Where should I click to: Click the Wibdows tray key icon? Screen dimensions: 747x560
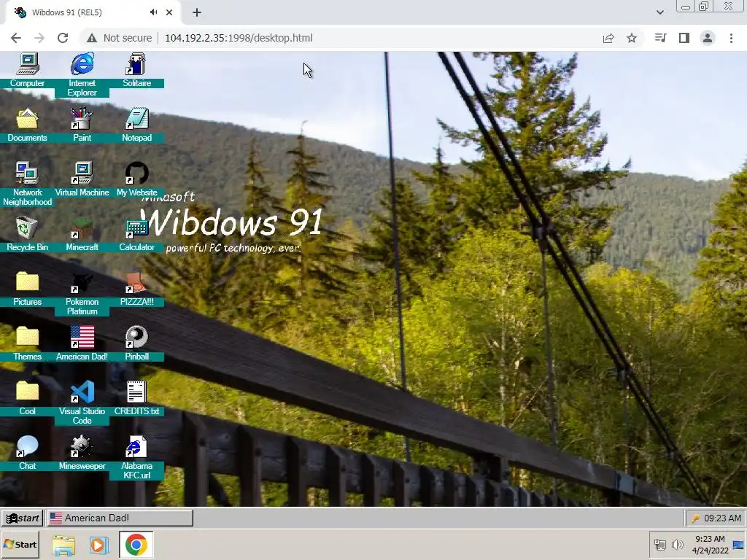click(695, 518)
